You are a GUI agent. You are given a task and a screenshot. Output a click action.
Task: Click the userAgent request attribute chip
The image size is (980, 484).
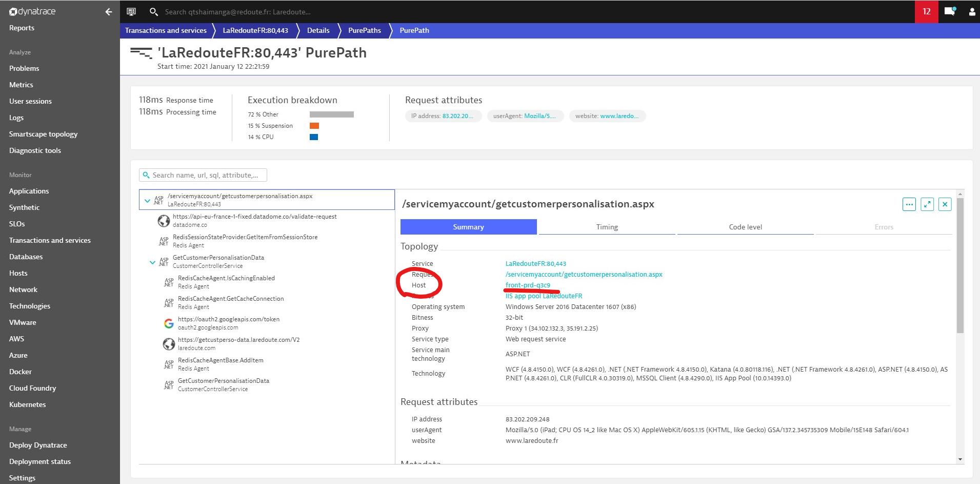pos(525,116)
